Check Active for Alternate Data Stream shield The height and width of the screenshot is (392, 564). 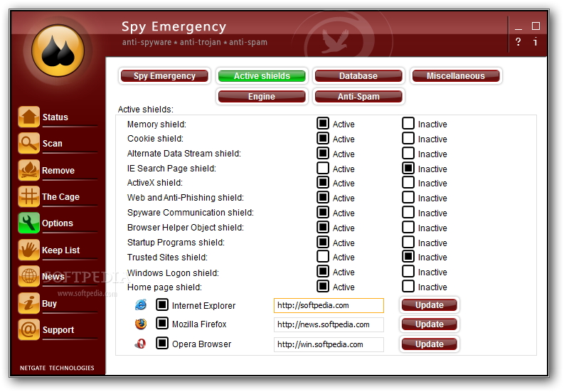pyautogui.click(x=323, y=153)
